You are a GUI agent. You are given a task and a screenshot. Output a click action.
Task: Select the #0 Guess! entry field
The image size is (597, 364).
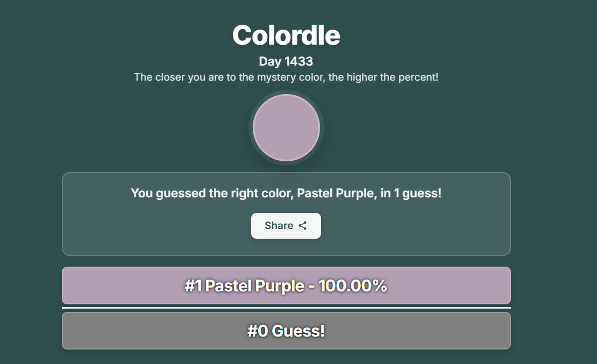[x=286, y=331]
